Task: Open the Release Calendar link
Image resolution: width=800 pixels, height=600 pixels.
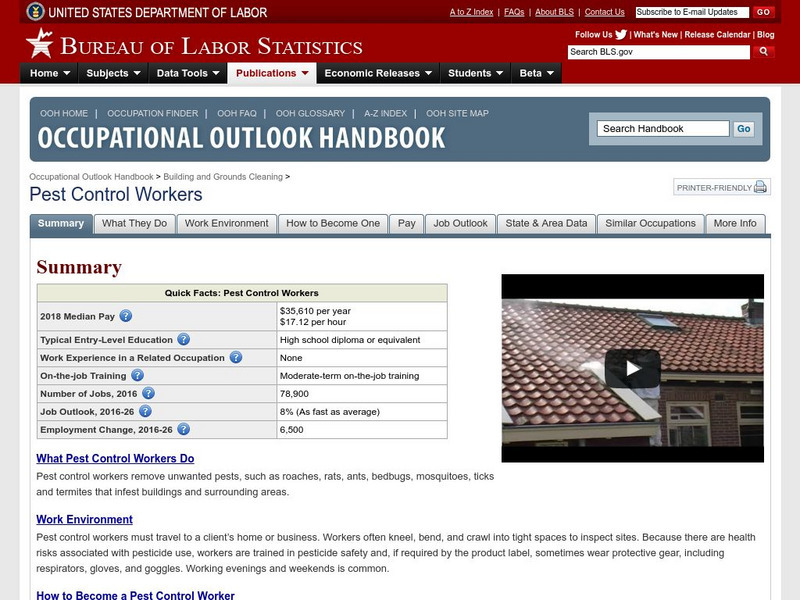Action: (717, 35)
